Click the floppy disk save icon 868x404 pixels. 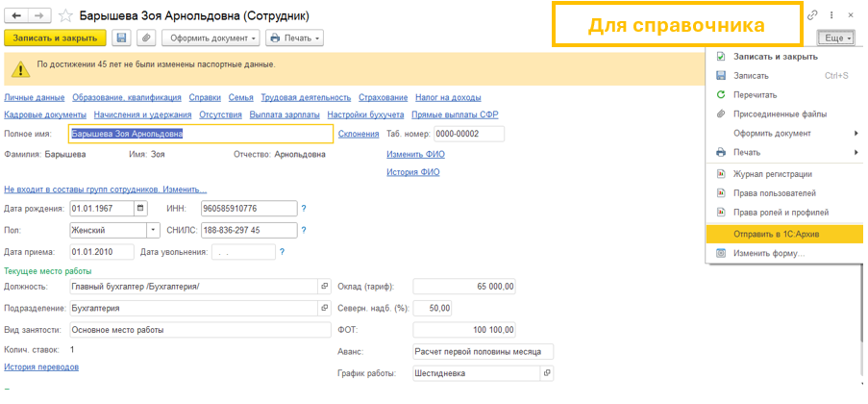click(122, 38)
